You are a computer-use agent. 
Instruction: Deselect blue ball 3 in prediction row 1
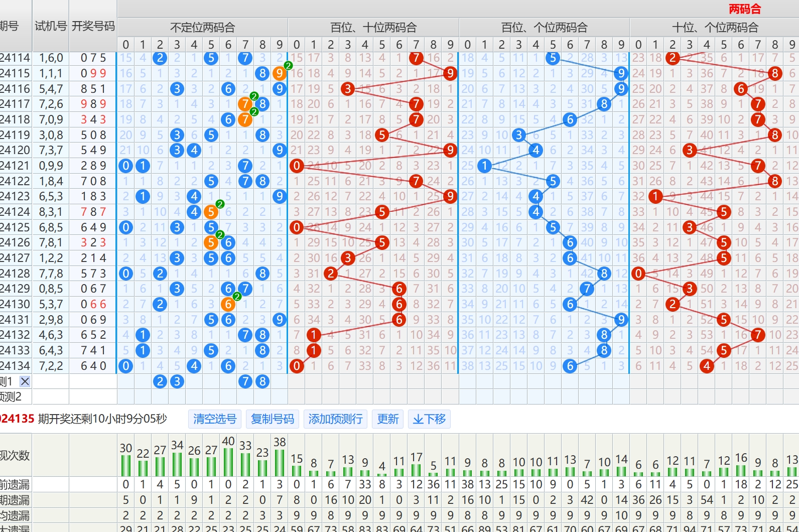click(177, 382)
